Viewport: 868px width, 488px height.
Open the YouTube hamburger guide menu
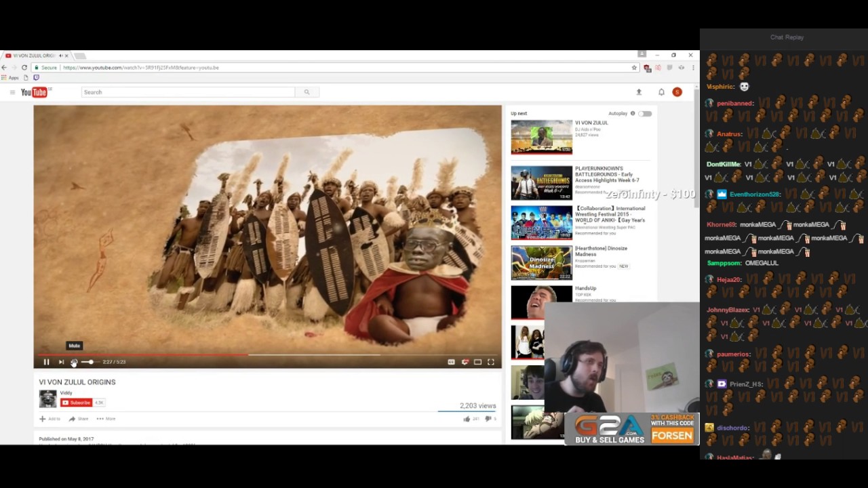click(12, 92)
